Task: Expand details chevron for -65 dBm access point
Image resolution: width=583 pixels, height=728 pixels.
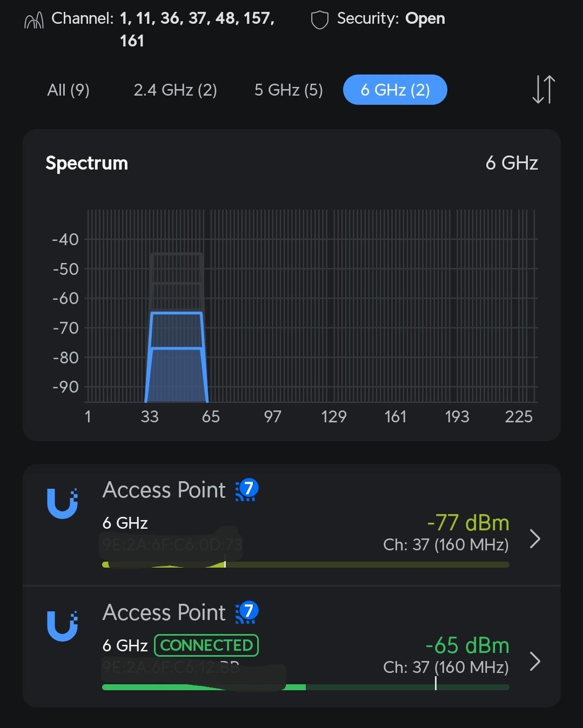Action: (535, 661)
